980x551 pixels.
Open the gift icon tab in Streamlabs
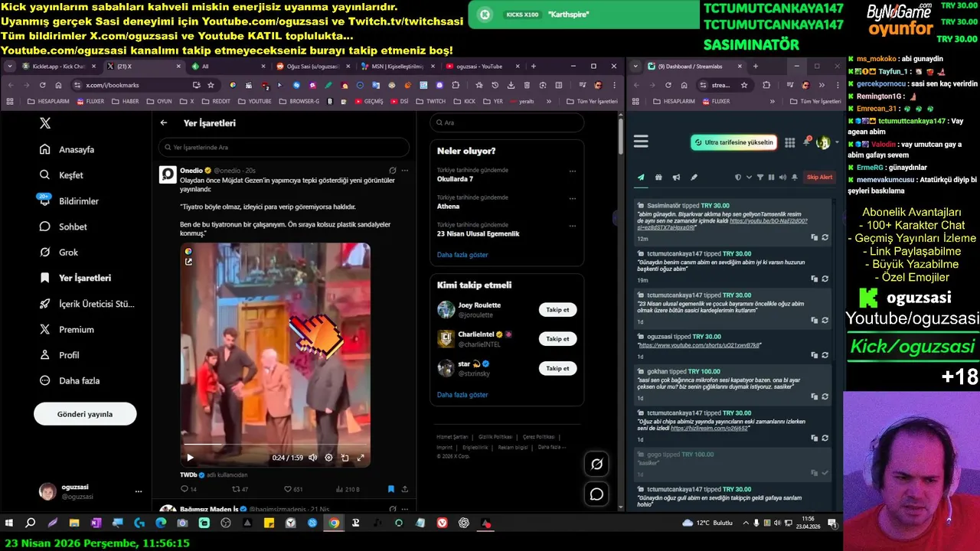click(x=658, y=178)
